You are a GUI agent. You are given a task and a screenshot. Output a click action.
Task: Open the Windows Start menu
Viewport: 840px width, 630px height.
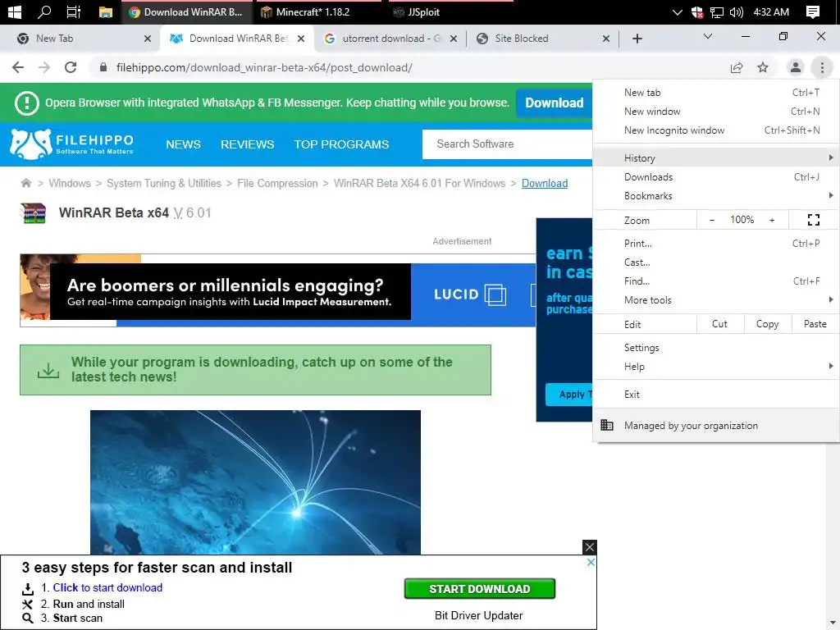click(15, 11)
